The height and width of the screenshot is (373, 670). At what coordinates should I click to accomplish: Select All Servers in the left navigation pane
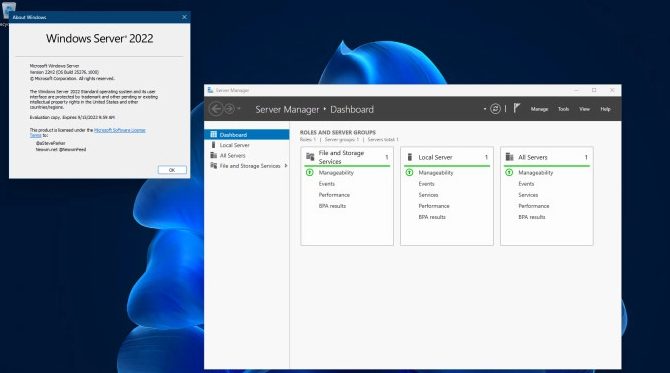point(247,156)
